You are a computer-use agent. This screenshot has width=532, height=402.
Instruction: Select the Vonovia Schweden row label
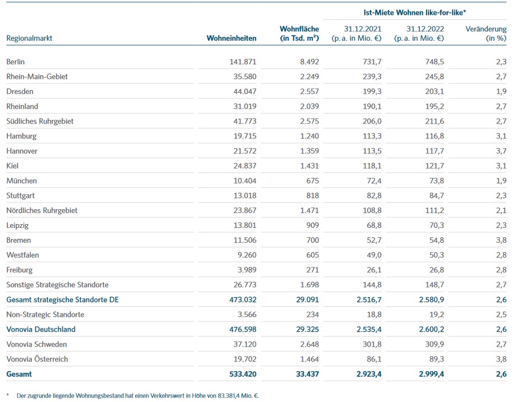click(x=37, y=344)
